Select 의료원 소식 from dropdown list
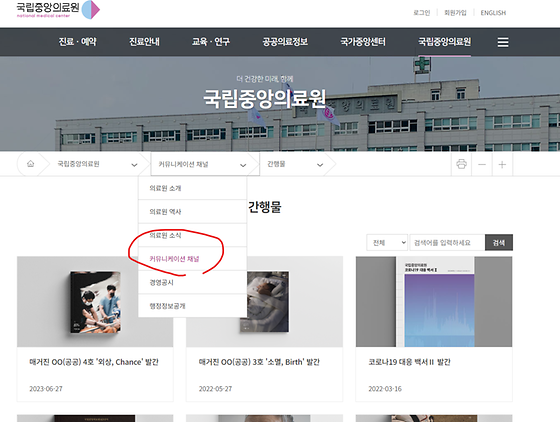Screen dimensions: 560x422 click(192, 235)
